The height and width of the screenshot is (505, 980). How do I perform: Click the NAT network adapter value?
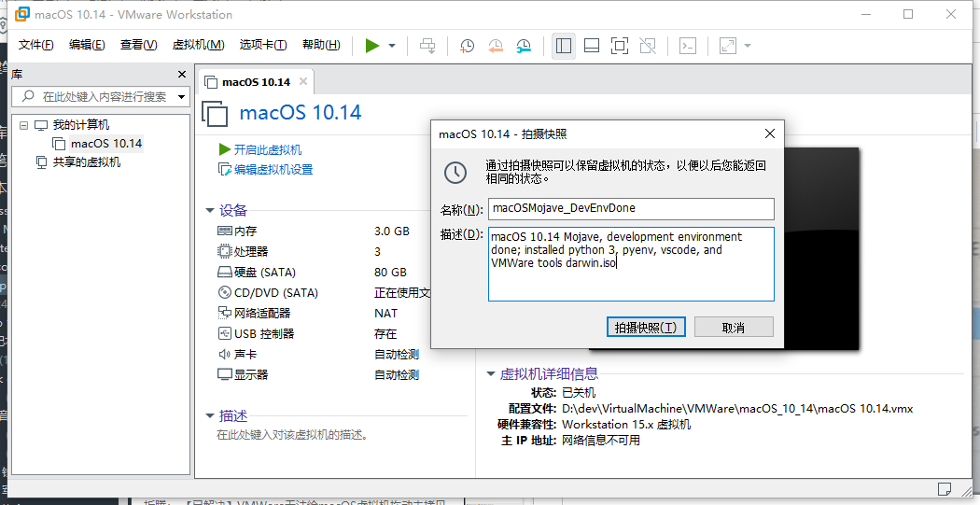pos(385,313)
